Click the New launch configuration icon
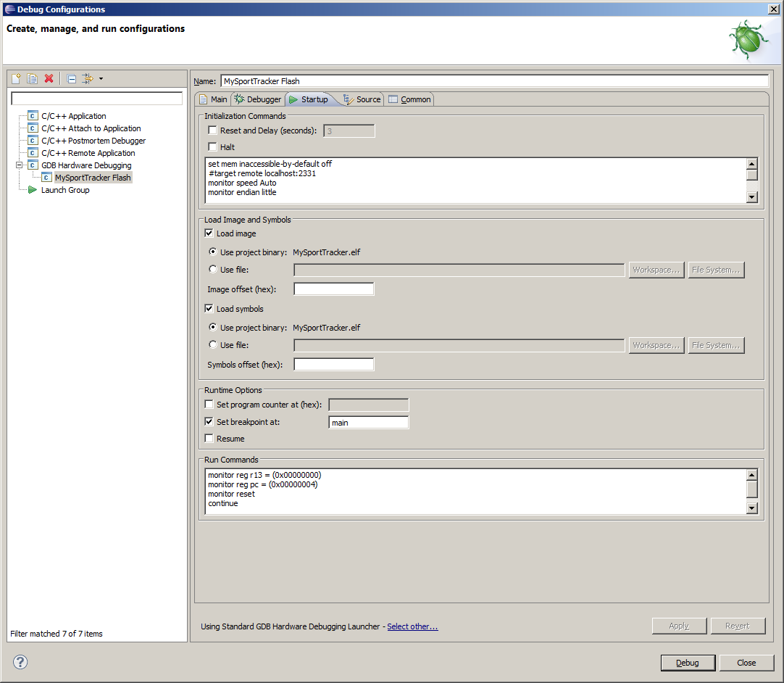 tap(17, 78)
